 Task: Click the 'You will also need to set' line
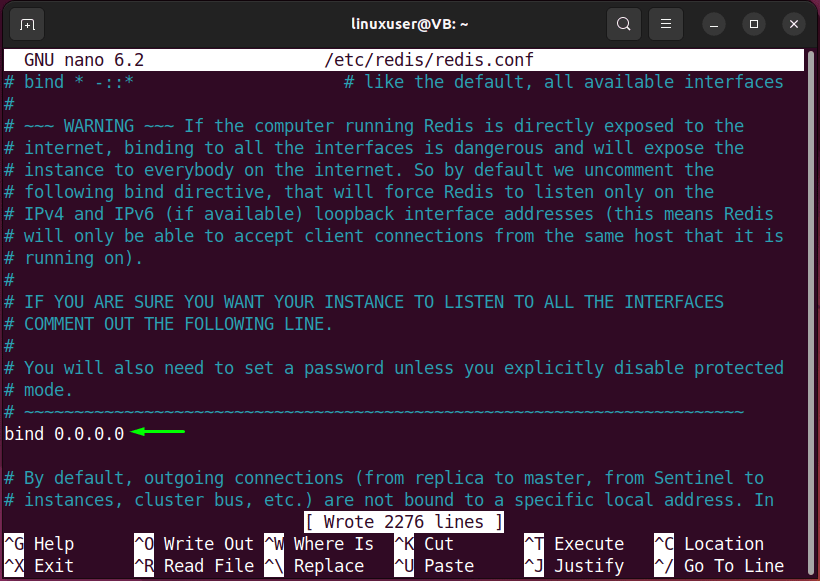coord(394,368)
